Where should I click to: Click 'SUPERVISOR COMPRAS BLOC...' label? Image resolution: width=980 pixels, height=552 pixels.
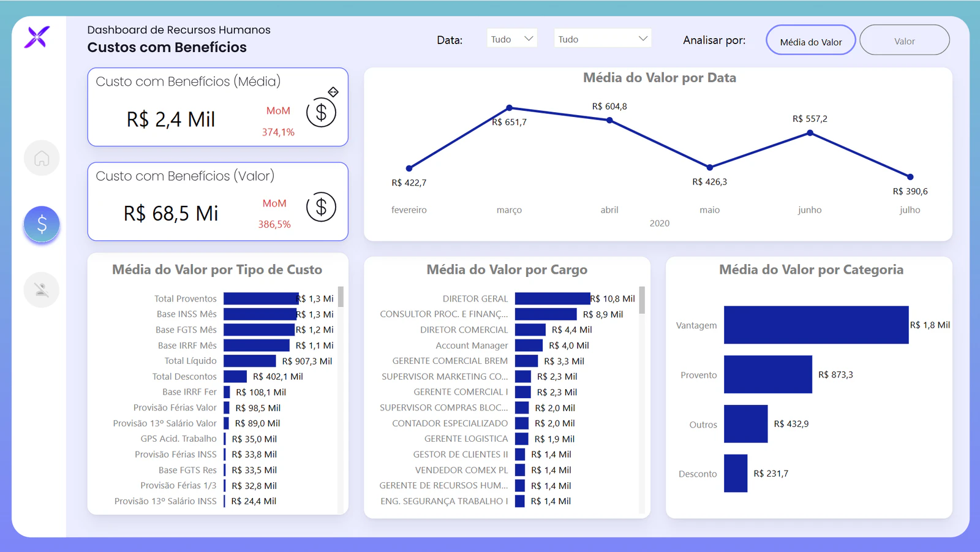(443, 407)
